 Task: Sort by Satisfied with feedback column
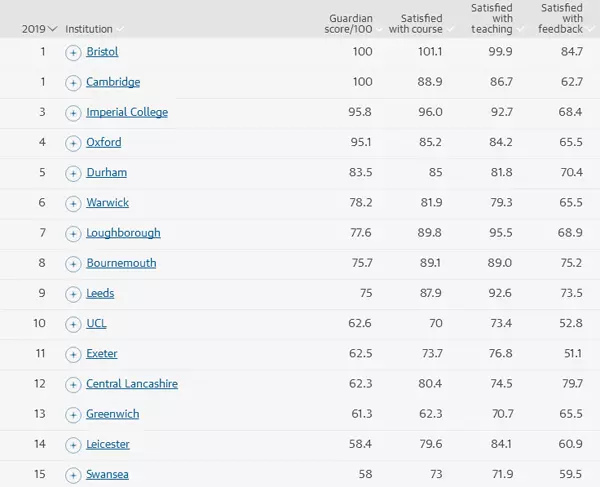(x=561, y=18)
